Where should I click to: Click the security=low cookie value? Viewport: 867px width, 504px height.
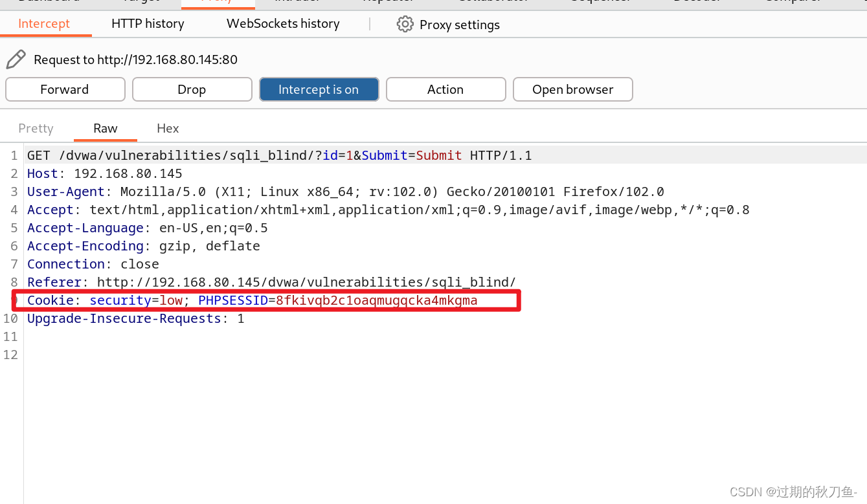[136, 300]
